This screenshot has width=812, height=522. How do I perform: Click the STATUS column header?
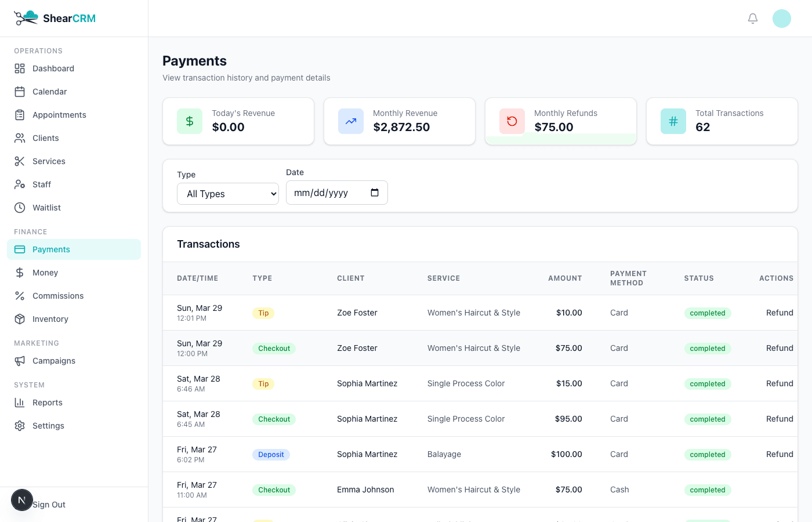699,278
